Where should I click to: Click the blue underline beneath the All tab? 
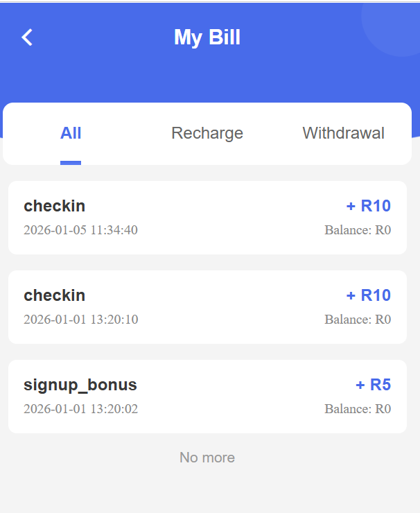coord(71,163)
